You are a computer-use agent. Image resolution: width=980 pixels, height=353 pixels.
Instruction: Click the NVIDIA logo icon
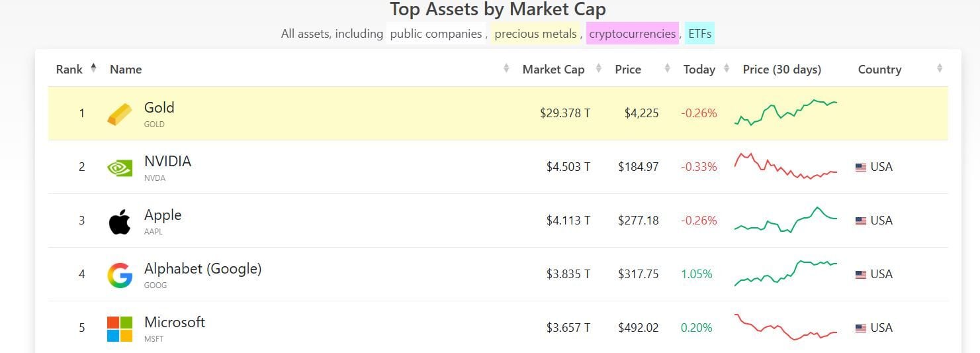click(x=120, y=168)
